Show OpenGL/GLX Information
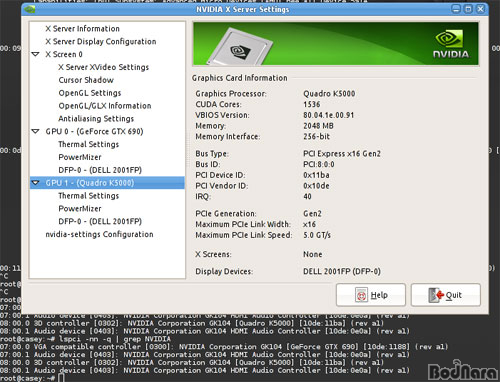This screenshot has height=382, width=500. pyautogui.click(x=105, y=106)
